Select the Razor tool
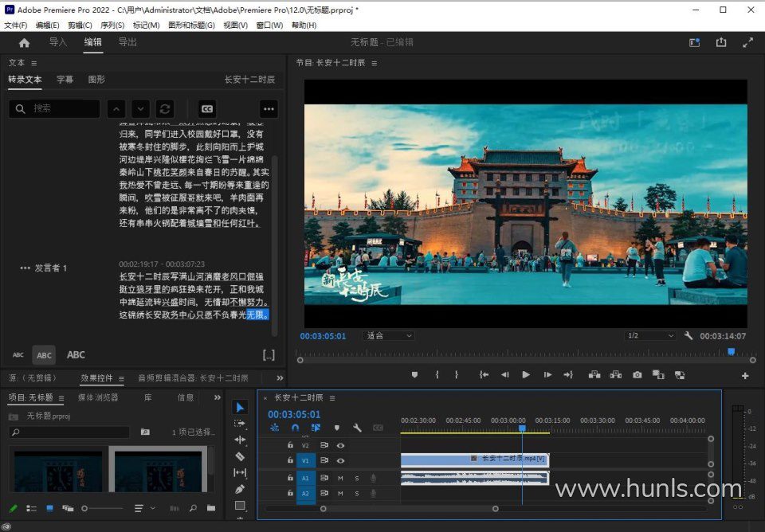 240,456
